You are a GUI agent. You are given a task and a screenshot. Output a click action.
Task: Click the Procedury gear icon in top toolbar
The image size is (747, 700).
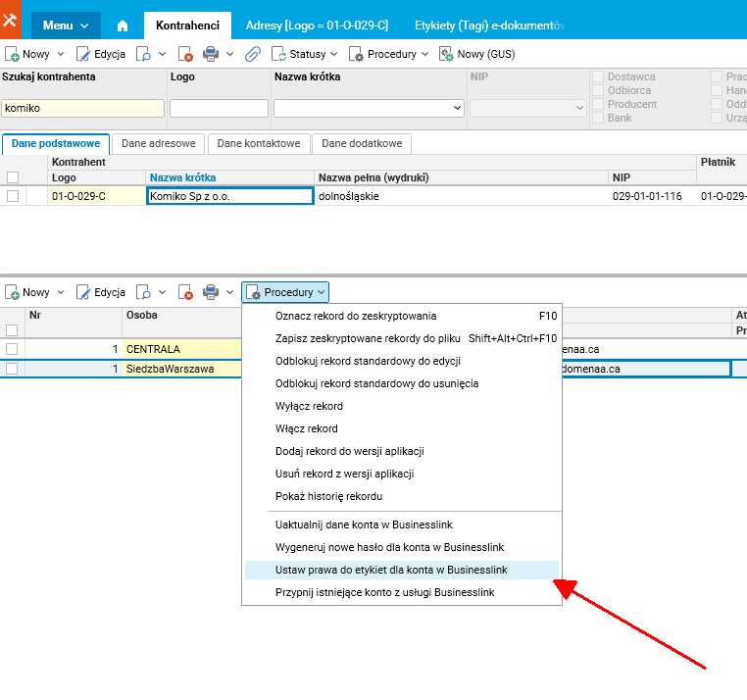pos(357,54)
